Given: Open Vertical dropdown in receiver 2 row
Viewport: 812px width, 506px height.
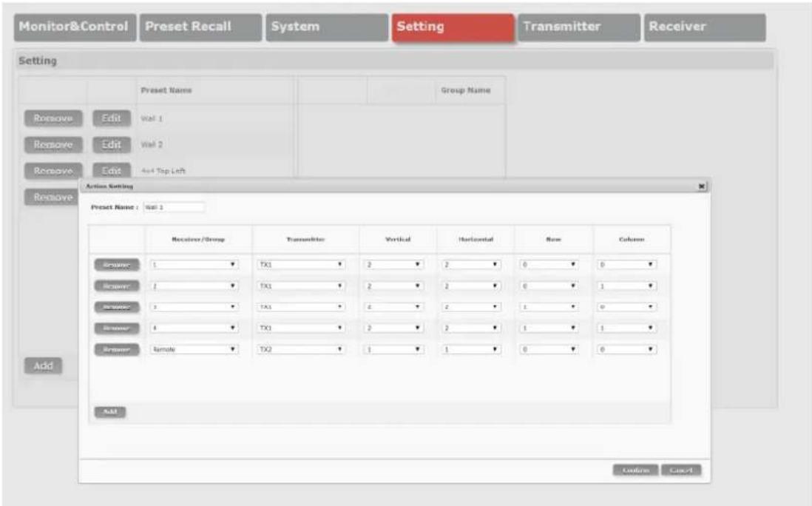Looking at the screenshot, I should [x=394, y=286].
